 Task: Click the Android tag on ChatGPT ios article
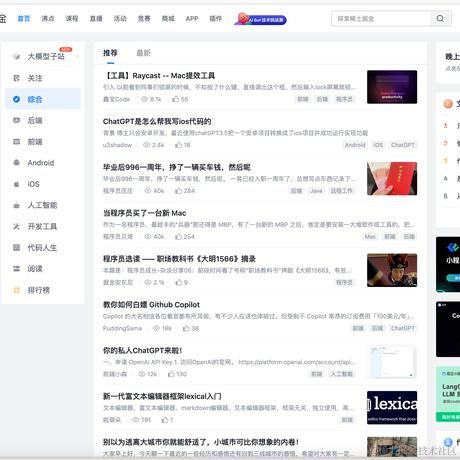point(355,145)
